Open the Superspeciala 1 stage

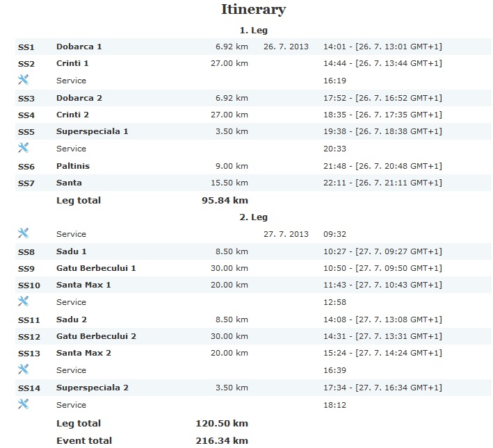point(92,131)
